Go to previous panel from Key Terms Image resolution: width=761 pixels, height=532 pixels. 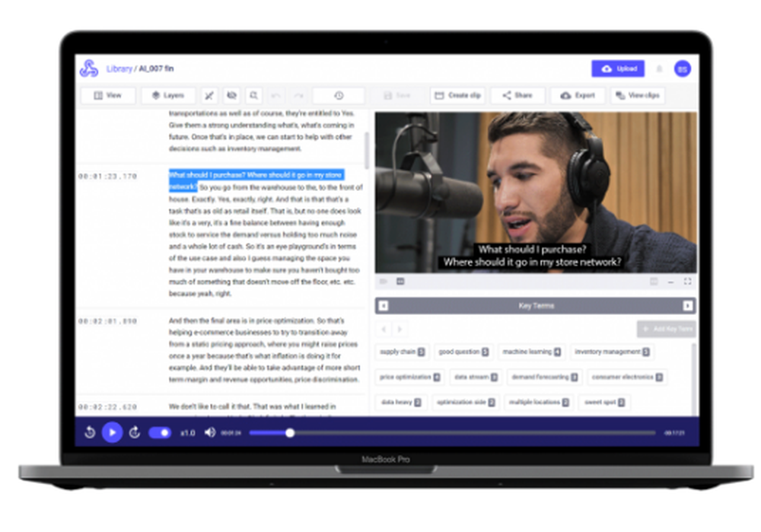click(x=384, y=306)
